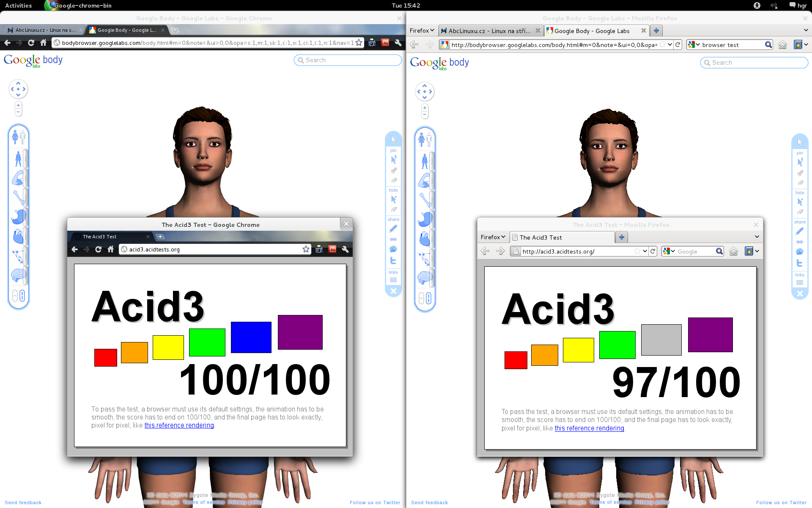The width and height of the screenshot is (812, 508).
Task: Click the Twitter share icon in Chrome body toolbar
Action: coord(393,260)
